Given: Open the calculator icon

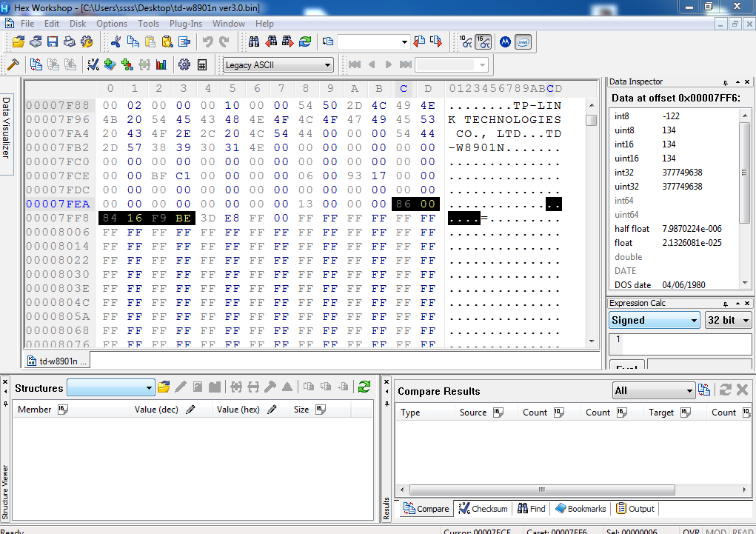Looking at the screenshot, I should coord(202,64).
